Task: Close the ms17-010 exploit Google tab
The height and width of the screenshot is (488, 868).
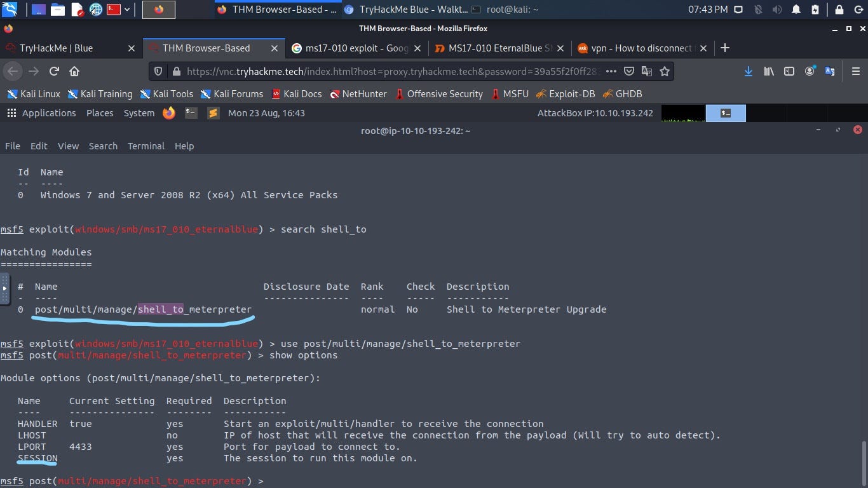Action: pos(417,48)
